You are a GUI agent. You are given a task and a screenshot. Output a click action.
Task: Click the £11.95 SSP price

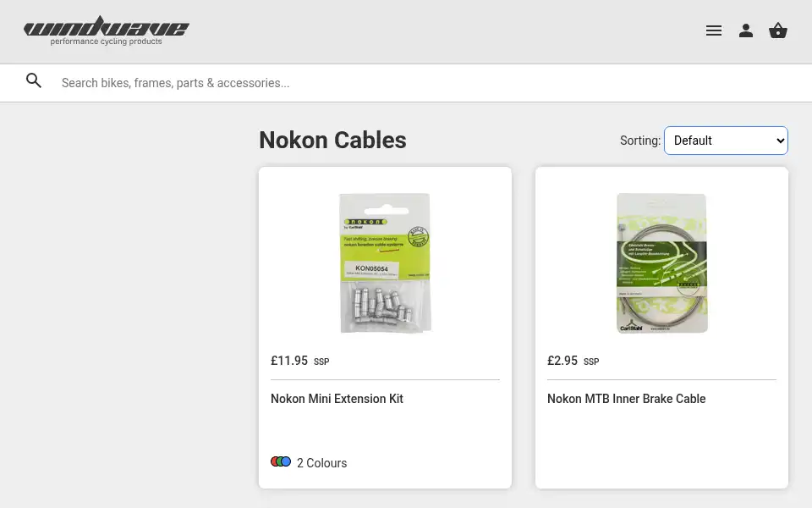299,361
